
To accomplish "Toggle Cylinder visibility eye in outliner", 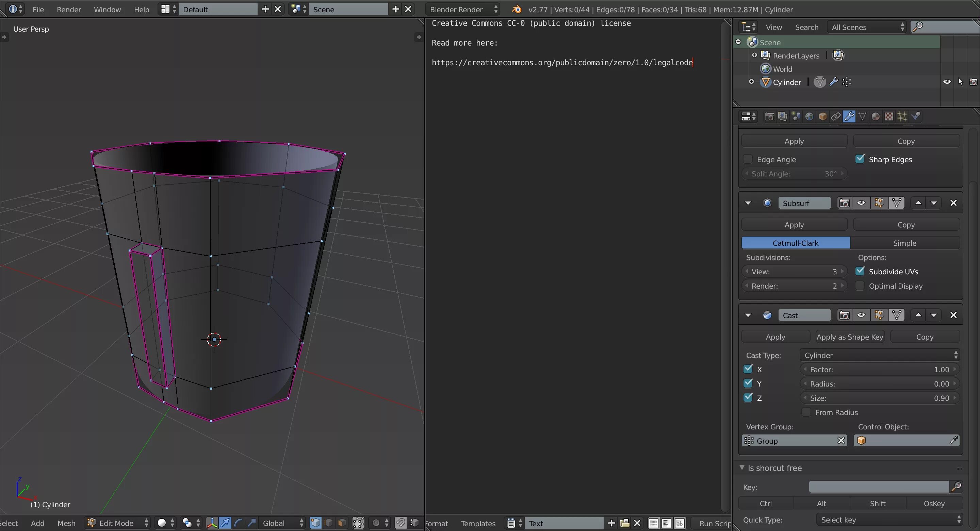I will point(947,82).
